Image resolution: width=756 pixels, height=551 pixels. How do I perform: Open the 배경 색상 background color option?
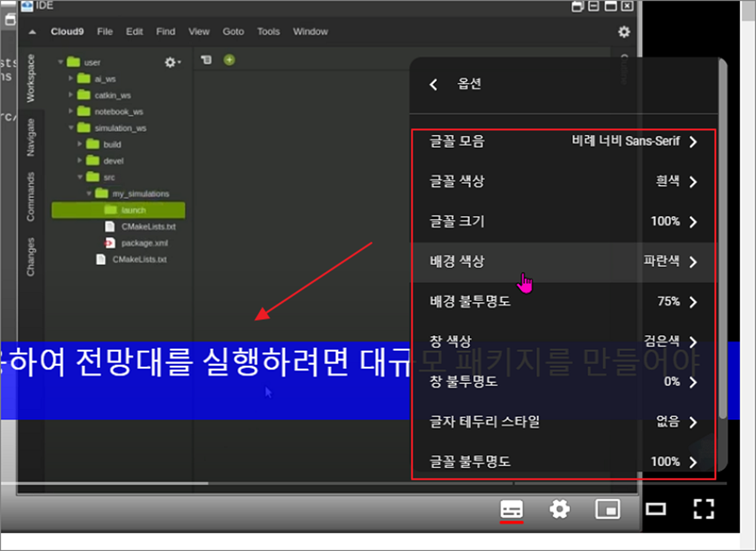pos(563,262)
